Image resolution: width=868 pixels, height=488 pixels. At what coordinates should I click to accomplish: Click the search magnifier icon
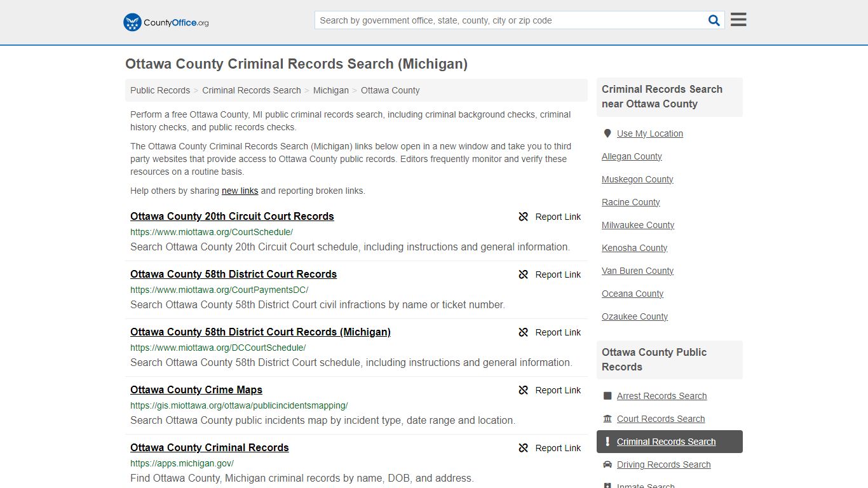714,20
